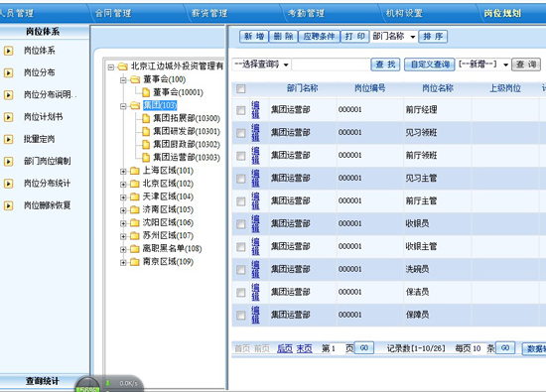Click the arrow icon beside 岗位体系 item
Screen dimensions: 546x392
click(8, 51)
